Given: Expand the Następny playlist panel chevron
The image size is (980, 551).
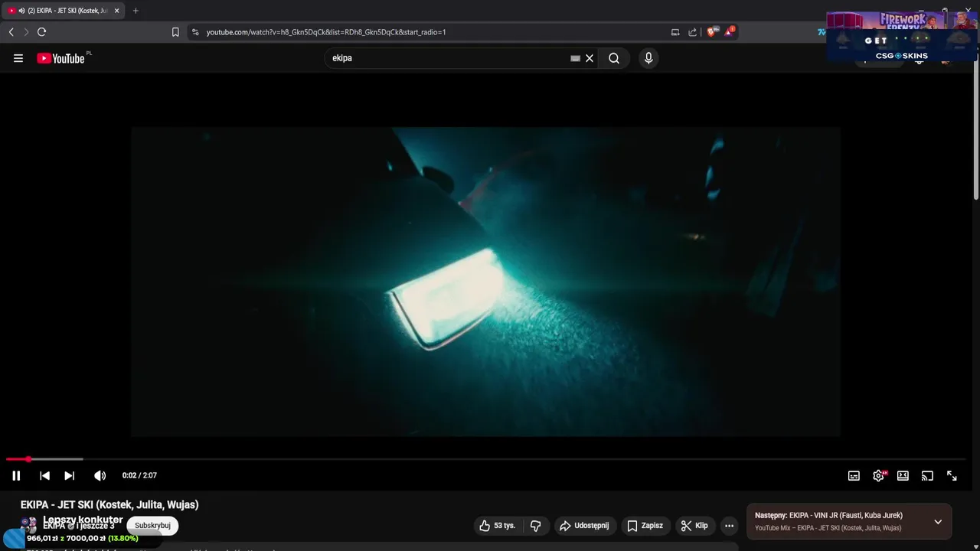Looking at the screenshot, I should (938, 522).
